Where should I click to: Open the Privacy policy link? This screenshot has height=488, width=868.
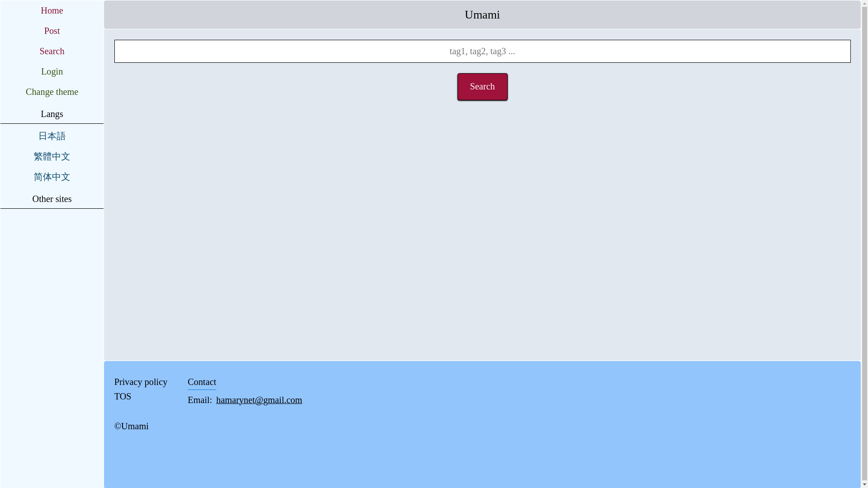pos(141,382)
